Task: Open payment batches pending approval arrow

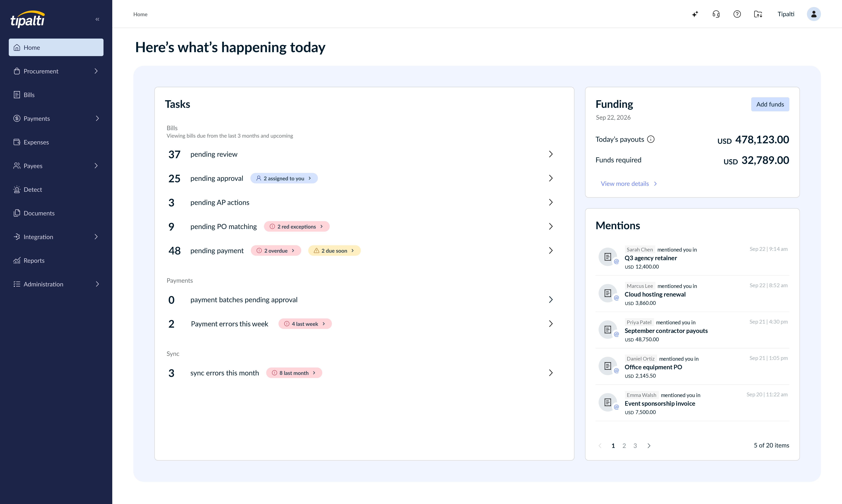Action: coord(551,299)
